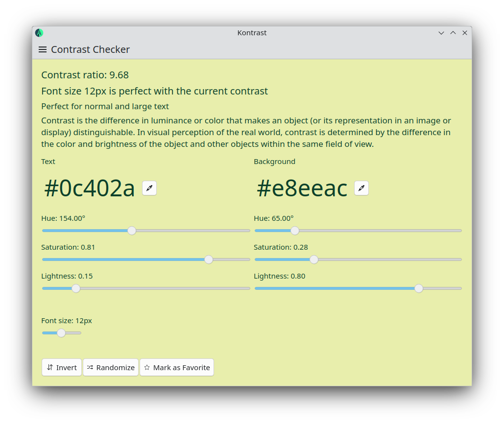
Task: Pick background color with eyedropper
Action: point(361,188)
